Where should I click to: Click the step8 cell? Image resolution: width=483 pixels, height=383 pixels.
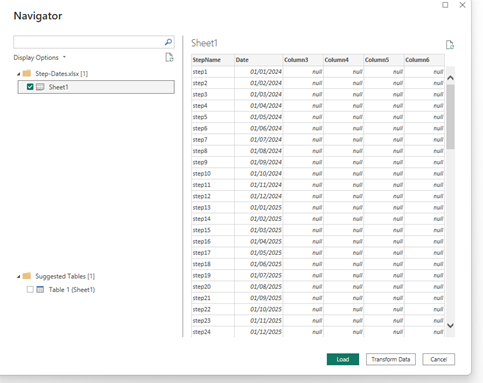pyautogui.click(x=213, y=151)
